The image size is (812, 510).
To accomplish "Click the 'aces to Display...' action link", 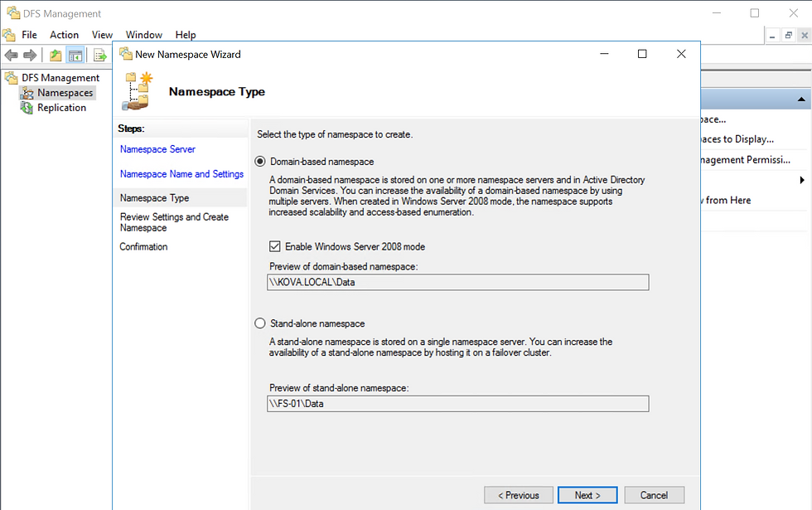I will 737,139.
